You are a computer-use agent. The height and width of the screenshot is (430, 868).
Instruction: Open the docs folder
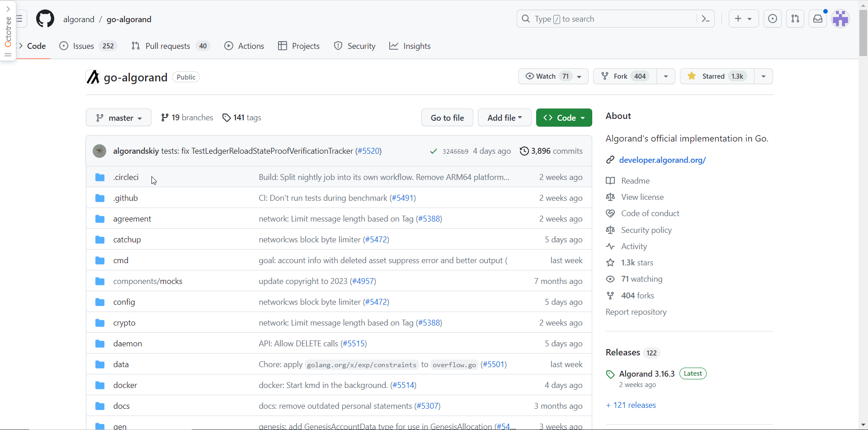click(x=121, y=406)
